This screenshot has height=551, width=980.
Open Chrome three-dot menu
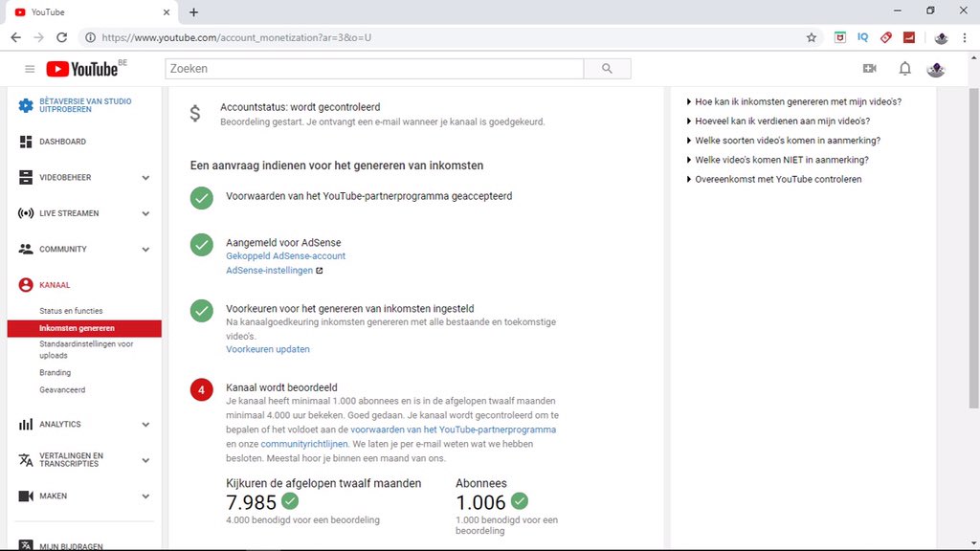click(965, 37)
